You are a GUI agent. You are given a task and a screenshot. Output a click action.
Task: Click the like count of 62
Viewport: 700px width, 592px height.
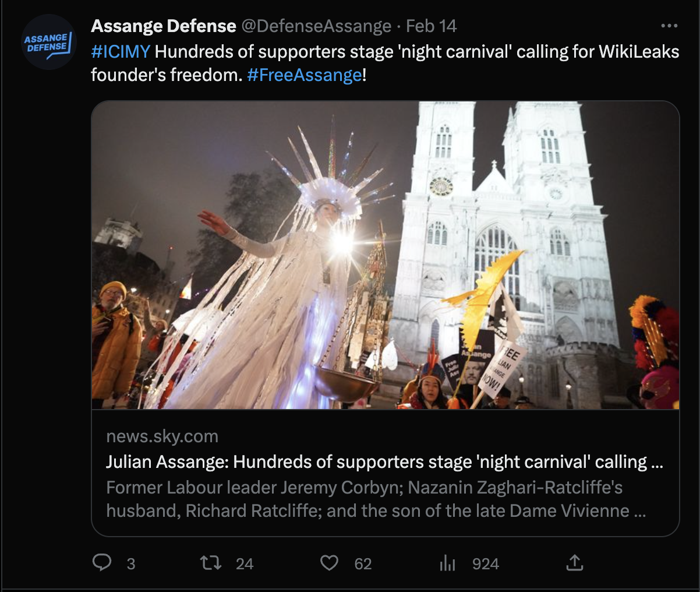coord(363,564)
